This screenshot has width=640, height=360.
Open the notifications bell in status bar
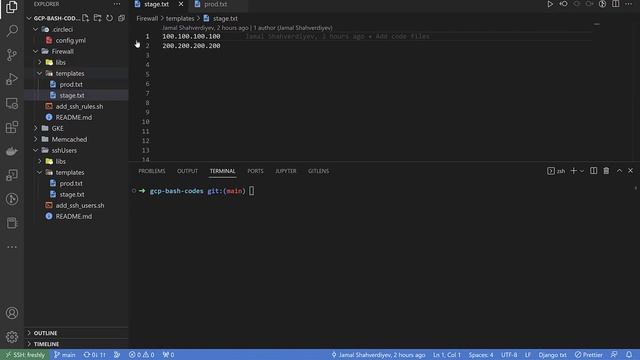629,354
